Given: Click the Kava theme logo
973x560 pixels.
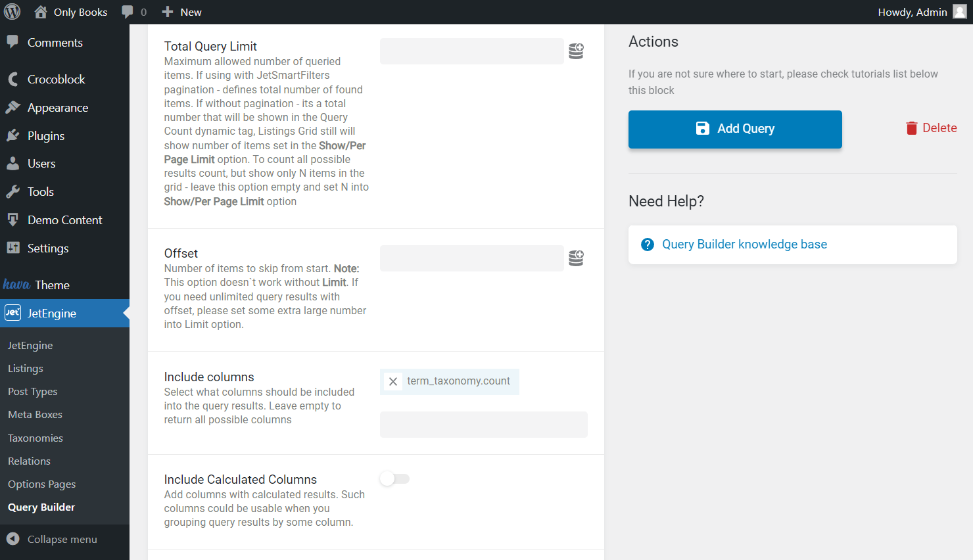Looking at the screenshot, I should pyautogui.click(x=16, y=285).
